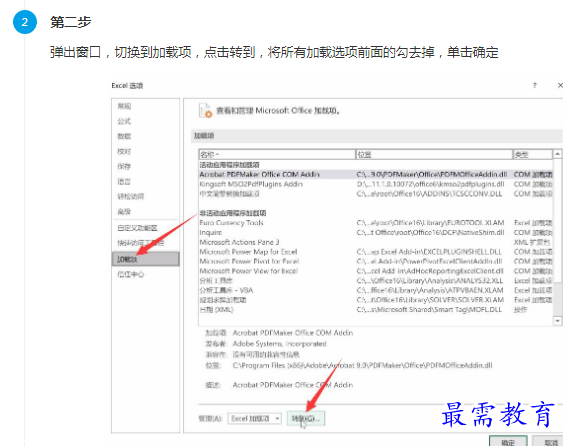Open the 语言 options category

tap(124, 181)
